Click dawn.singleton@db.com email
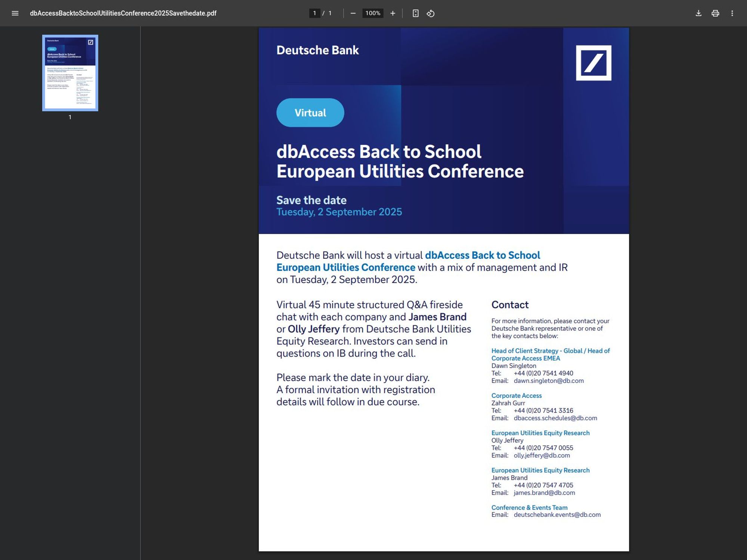Image resolution: width=747 pixels, height=560 pixels. point(549,381)
